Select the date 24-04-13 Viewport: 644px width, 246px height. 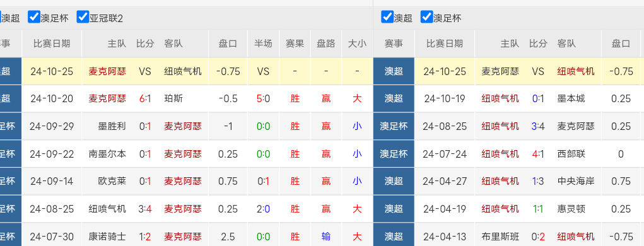(x=445, y=237)
